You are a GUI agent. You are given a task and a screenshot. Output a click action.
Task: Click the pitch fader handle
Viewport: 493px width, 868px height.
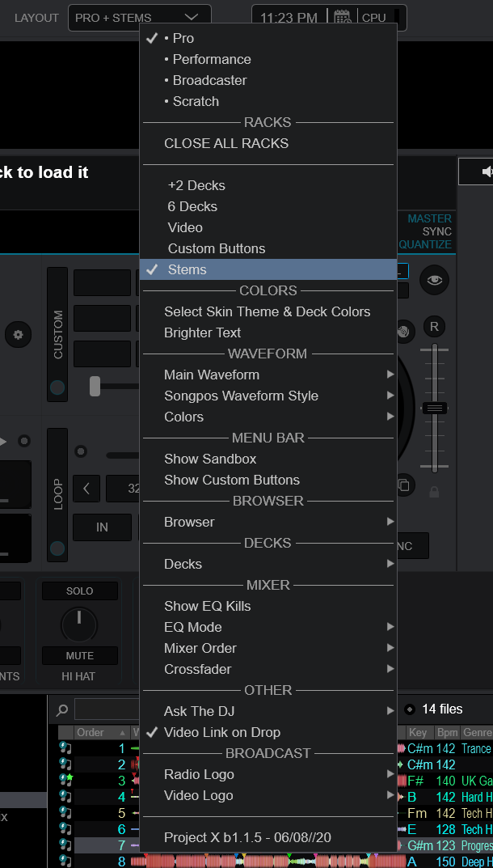pos(434,408)
